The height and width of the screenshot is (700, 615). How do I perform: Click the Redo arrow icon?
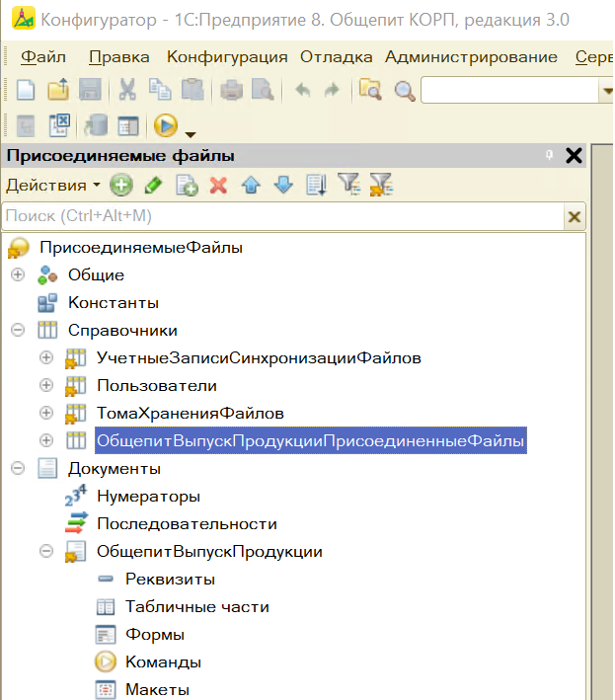coord(332,90)
